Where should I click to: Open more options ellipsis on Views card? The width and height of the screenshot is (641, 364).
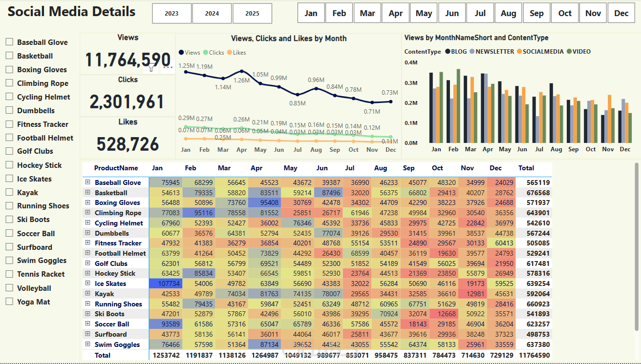tap(168, 67)
